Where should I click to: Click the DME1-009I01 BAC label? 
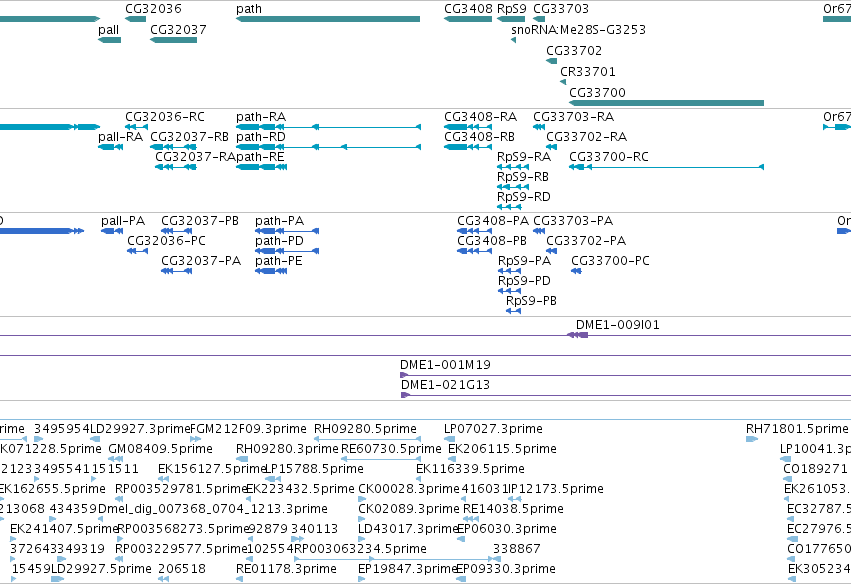coord(618,325)
